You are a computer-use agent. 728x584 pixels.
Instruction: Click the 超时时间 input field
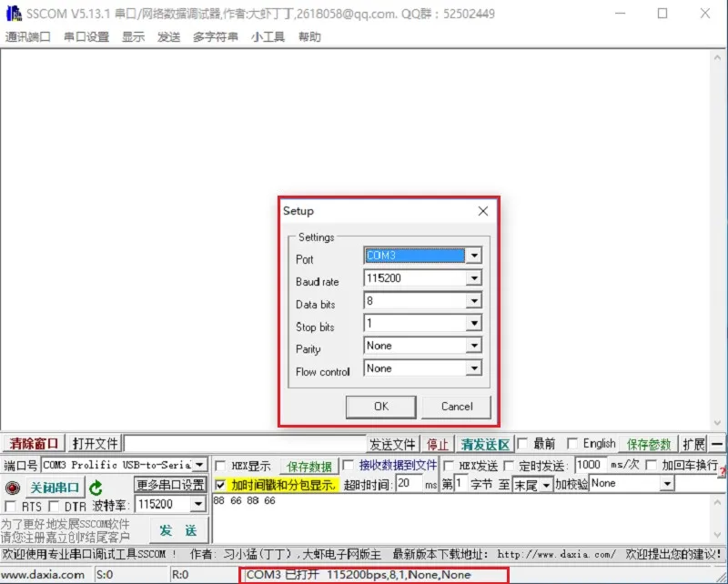tap(409, 484)
